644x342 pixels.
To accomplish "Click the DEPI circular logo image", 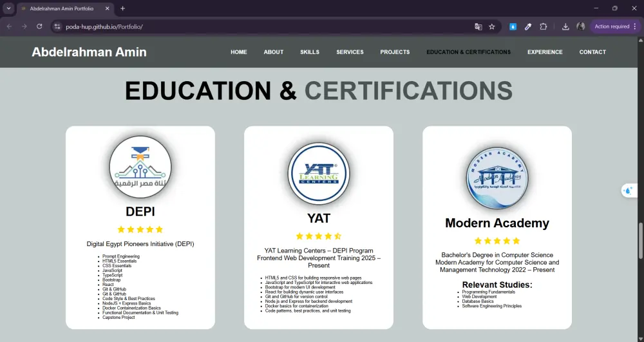I will pos(140,167).
